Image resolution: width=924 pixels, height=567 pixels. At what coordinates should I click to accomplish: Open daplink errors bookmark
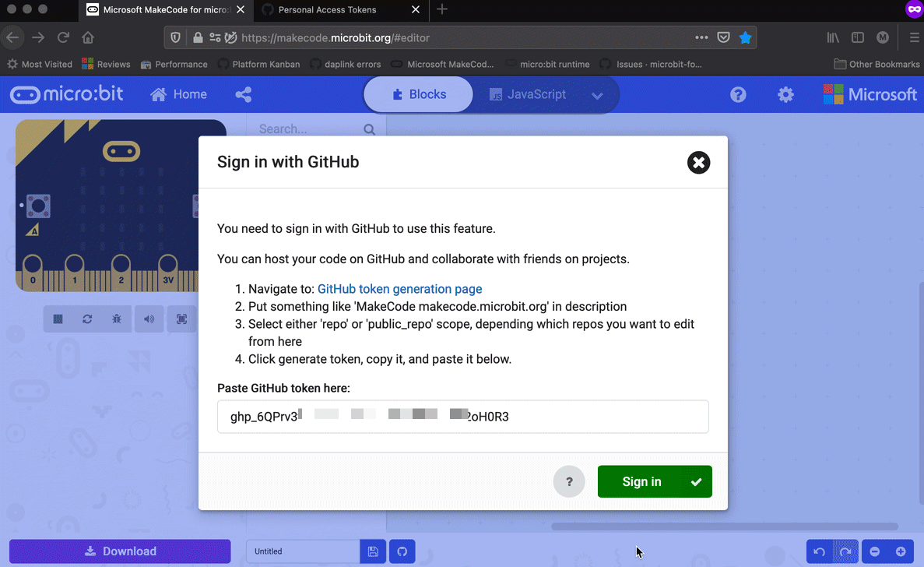pyautogui.click(x=346, y=64)
